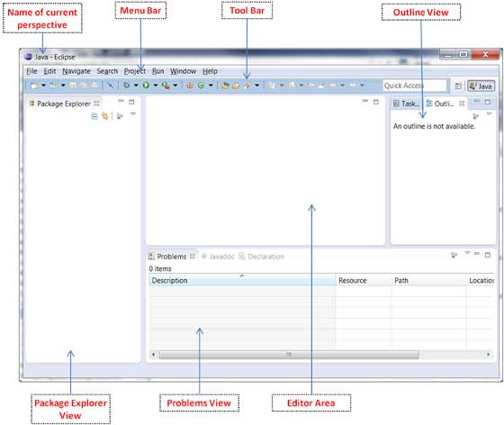Open the New wizard dropdown arrow
This screenshot has height=425, width=504.
tap(43, 86)
